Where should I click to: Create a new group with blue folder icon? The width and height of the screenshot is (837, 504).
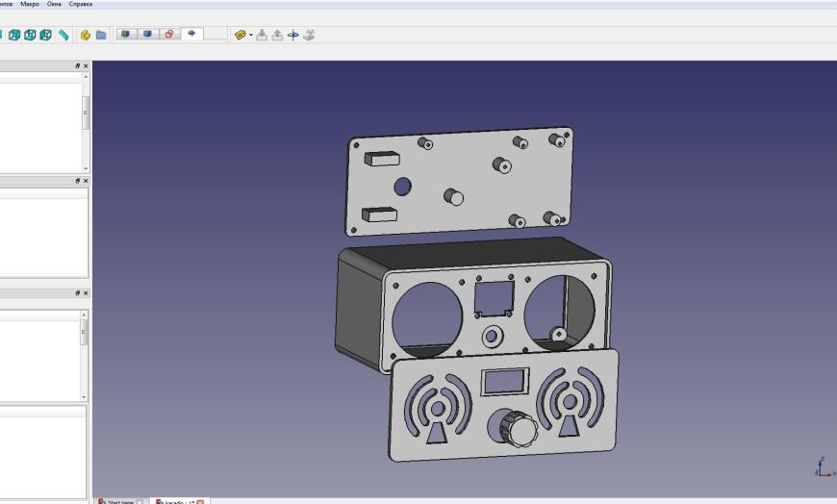(x=101, y=36)
